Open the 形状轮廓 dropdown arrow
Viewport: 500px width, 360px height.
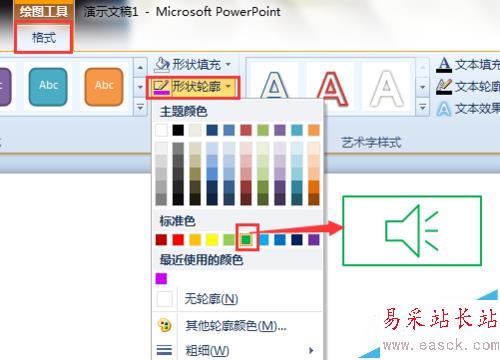click(228, 87)
